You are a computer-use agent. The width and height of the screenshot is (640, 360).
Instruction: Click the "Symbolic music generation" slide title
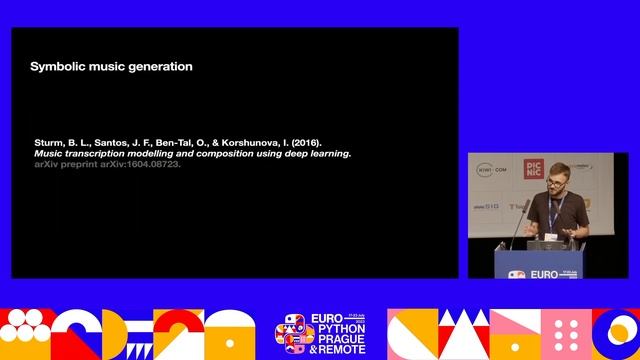tap(111, 67)
